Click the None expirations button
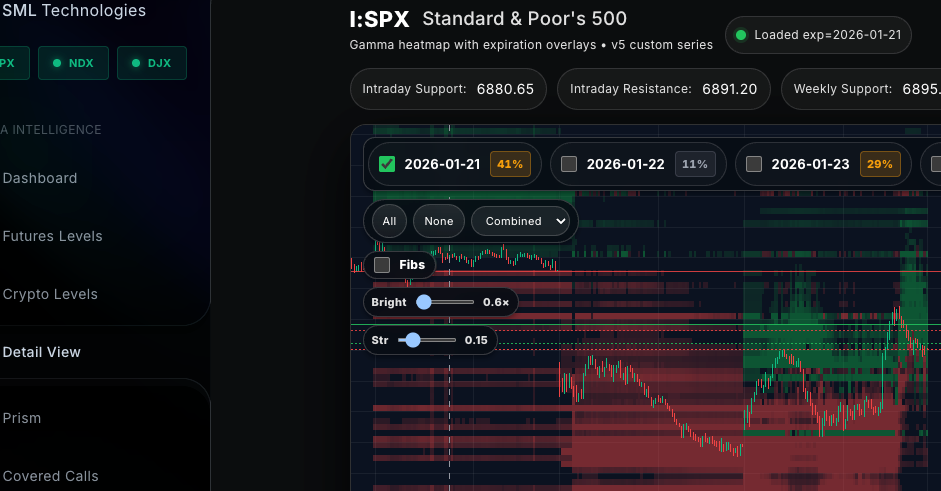This screenshot has height=491, width=941. 439,221
